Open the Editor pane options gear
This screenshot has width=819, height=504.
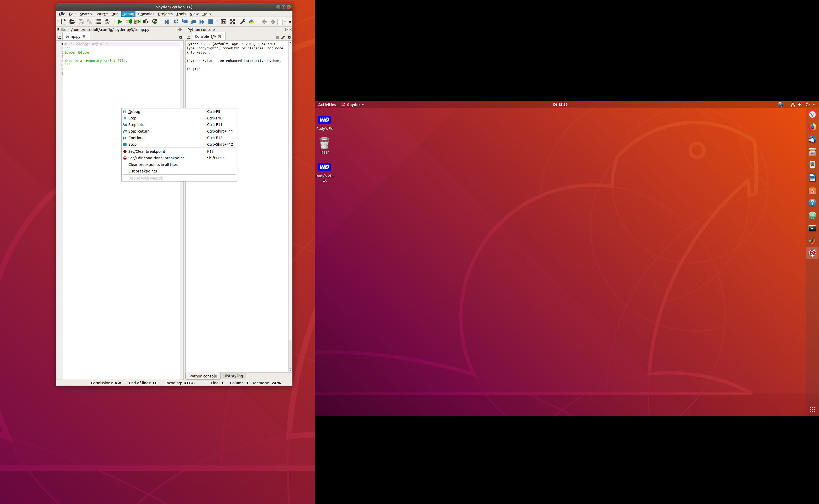(181, 37)
